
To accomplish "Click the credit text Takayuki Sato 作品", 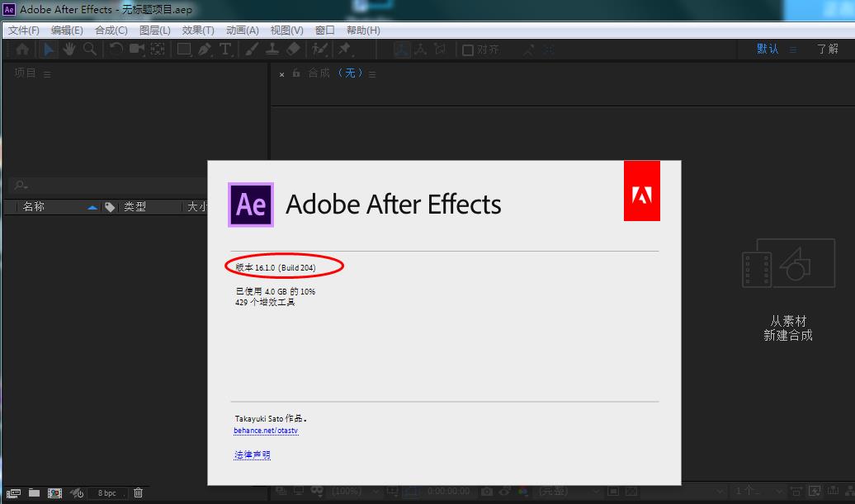I will click(x=271, y=418).
